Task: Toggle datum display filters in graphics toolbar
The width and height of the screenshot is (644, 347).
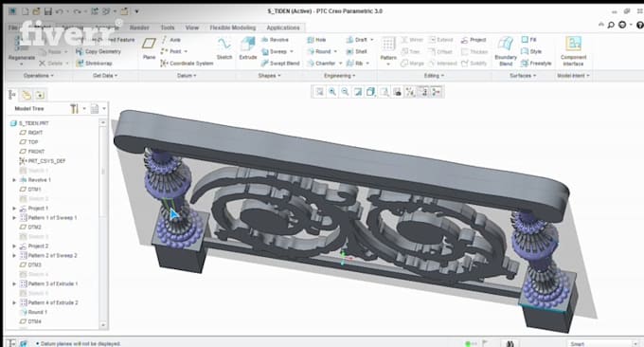Action: click(410, 92)
